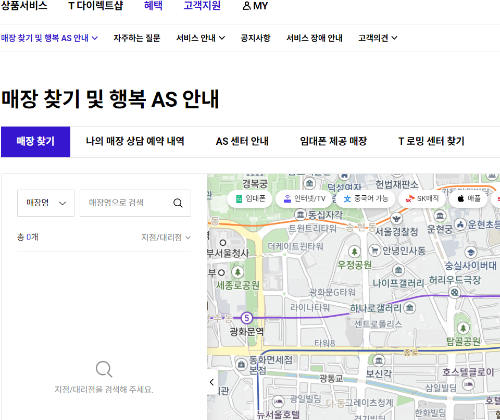Click the 운현궁 landmark icon
500x420 pixels.
(x=440, y=216)
